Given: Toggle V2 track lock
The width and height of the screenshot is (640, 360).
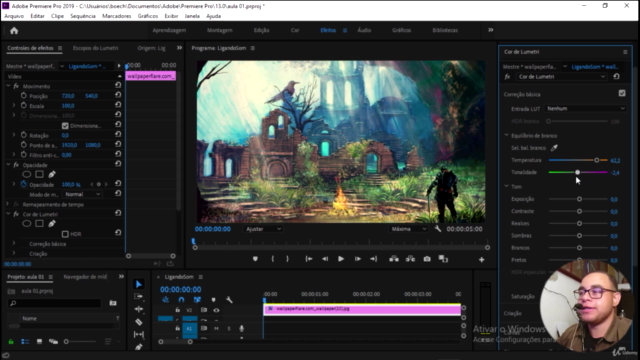Looking at the screenshot, I should [178, 310].
